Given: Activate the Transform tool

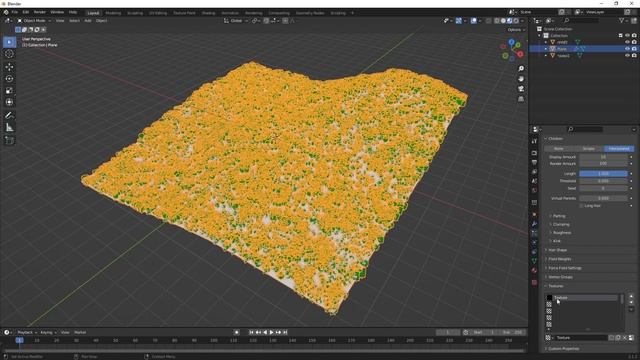Looking at the screenshot, I should click(x=9, y=102).
